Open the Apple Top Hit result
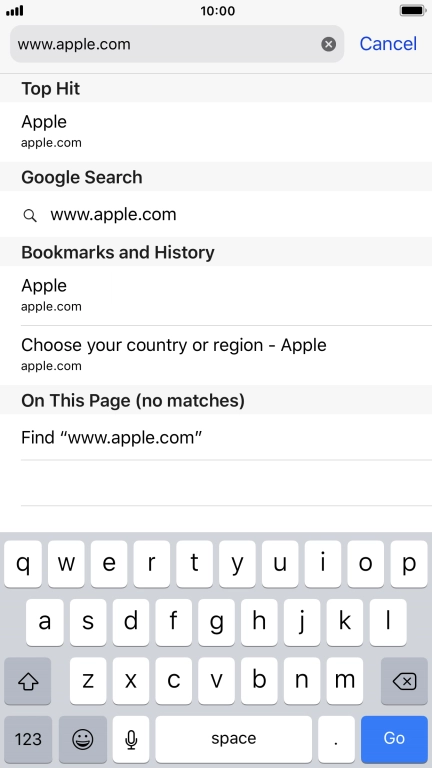 point(216,131)
